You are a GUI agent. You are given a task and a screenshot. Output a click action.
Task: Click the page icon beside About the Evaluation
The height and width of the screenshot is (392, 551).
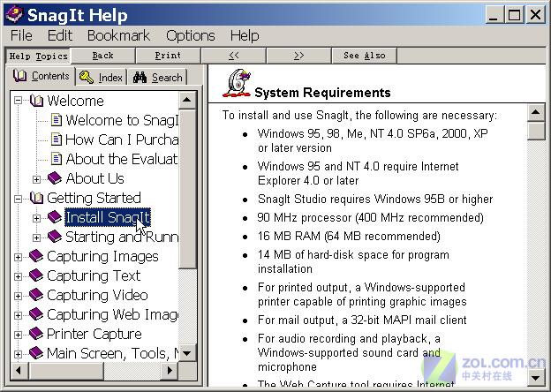click(57, 159)
